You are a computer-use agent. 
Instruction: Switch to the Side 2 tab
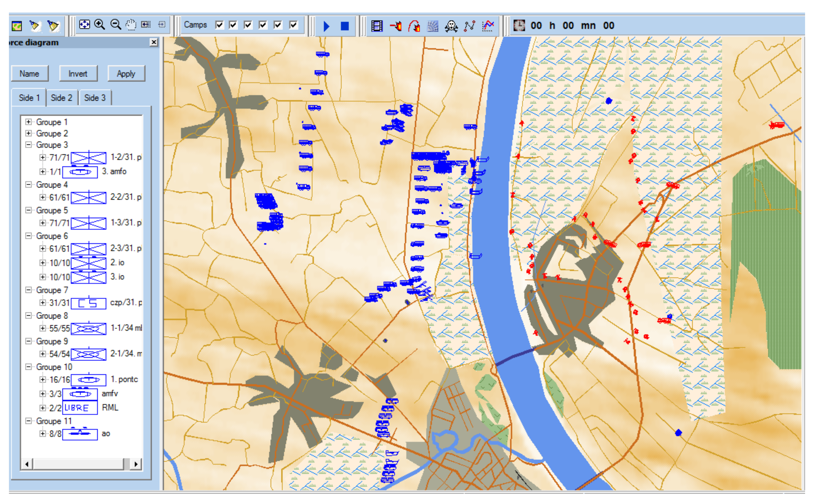(x=61, y=98)
